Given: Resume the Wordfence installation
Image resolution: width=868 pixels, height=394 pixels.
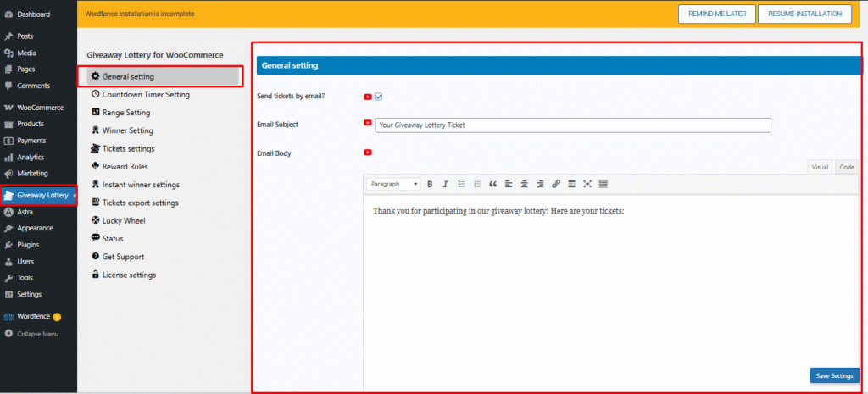Looking at the screenshot, I should tap(805, 14).
